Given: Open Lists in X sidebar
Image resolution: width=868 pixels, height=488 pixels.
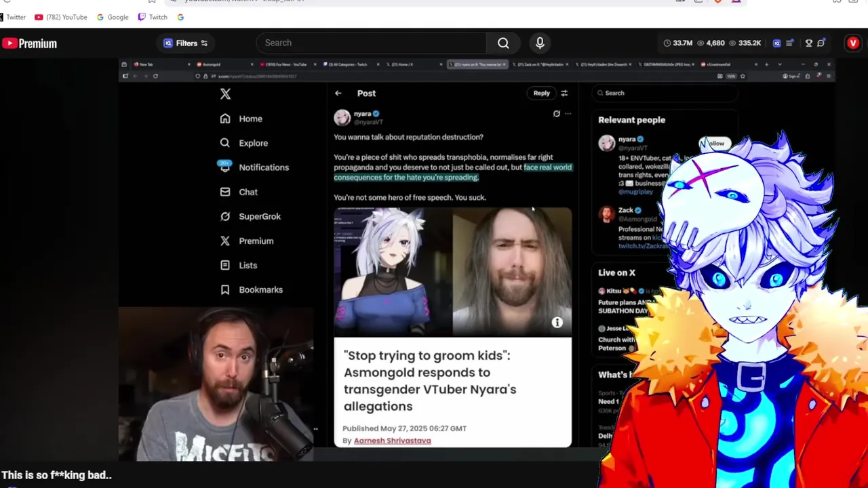Looking at the screenshot, I should 239,265.
